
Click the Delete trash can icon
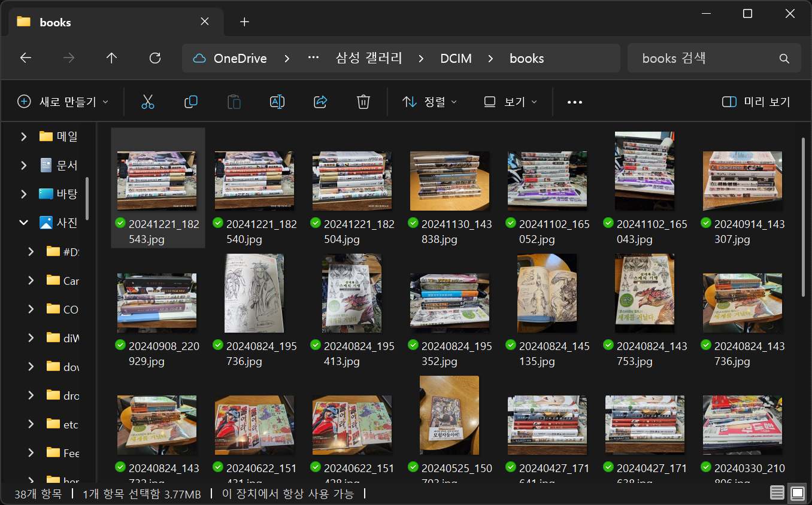[363, 102]
